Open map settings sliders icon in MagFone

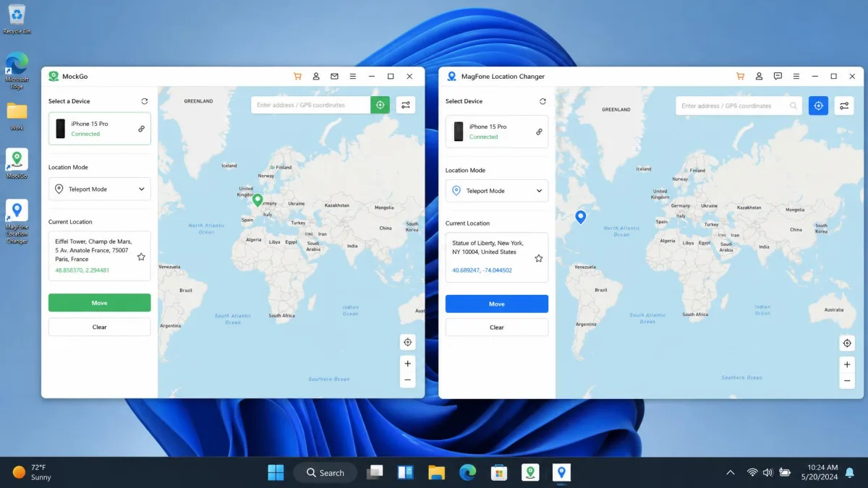tap(844, 106)
